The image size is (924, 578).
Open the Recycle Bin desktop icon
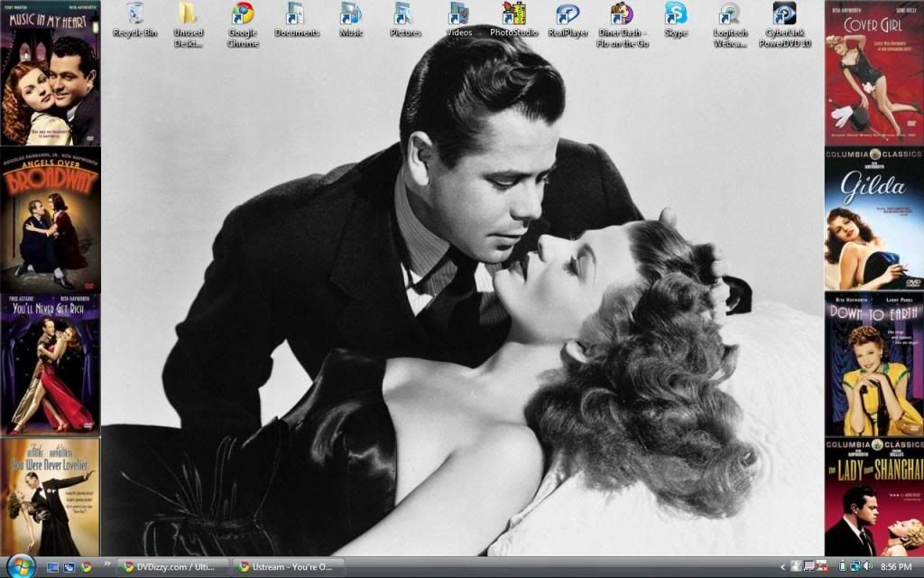[134, 14]
